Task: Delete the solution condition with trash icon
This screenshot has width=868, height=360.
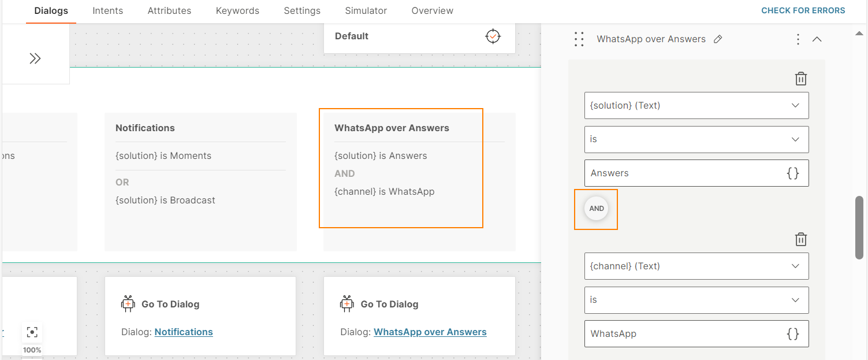Action: (800, 79)
